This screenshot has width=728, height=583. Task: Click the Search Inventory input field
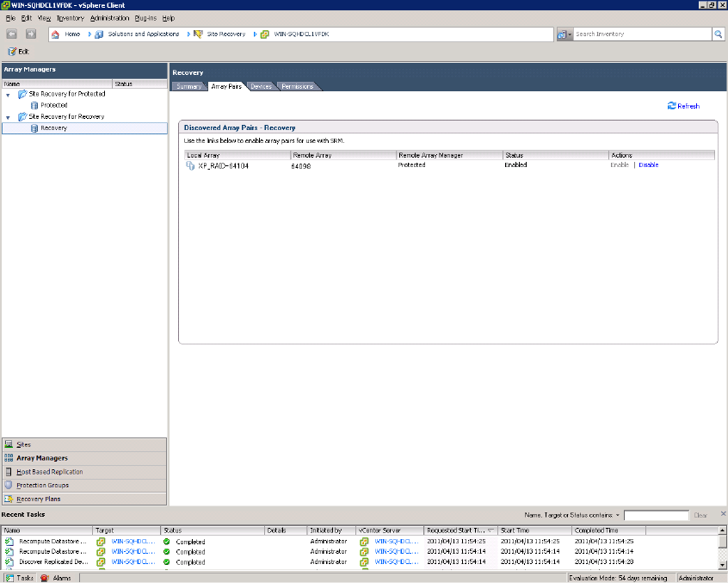coord(641,34)
